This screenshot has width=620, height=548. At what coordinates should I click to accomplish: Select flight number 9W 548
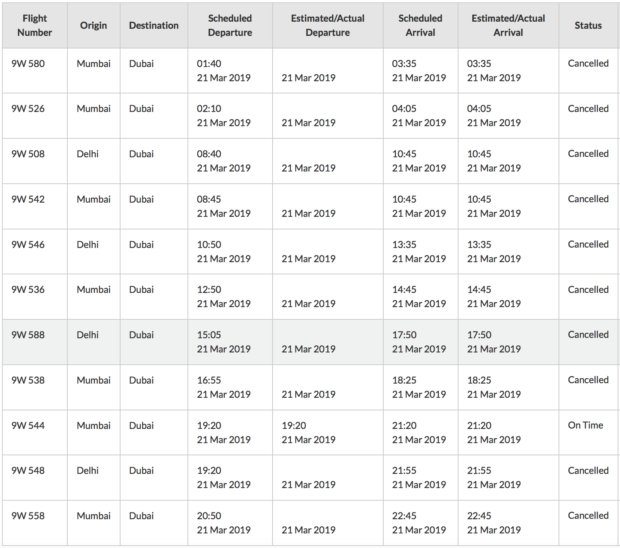(28, 471)
